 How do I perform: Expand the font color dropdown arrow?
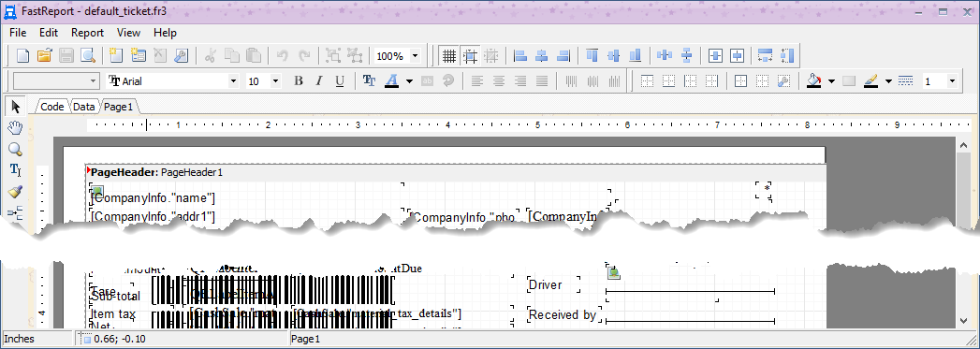(x=409, y=81)
